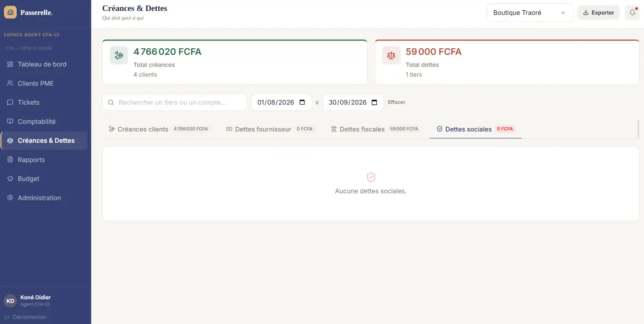The width and height of the screenshot is (644, 324).
Task: Focus the search tiers or compte field
Action: 175,102
